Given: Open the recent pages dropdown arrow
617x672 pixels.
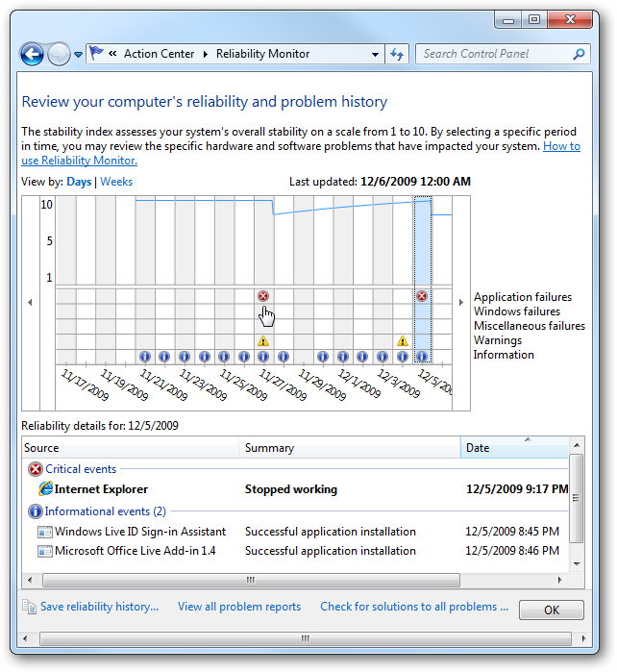Looking at the screenshot, I should click(x=79, y=55).
